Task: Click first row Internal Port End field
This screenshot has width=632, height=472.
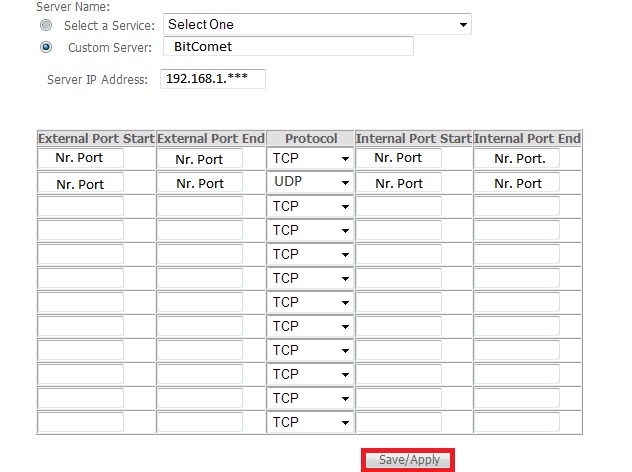Action: pos(517,158)
